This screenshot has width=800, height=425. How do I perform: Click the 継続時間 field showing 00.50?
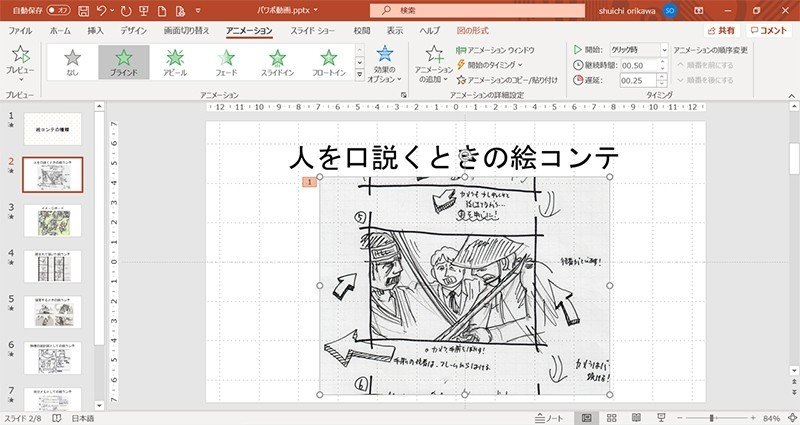click(638, 65)
